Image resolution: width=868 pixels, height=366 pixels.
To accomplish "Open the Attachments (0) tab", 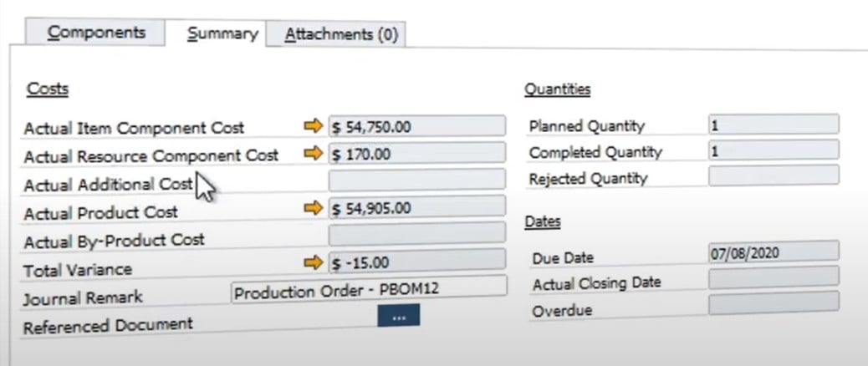I will pyautogui.click(x=341, y=34).
